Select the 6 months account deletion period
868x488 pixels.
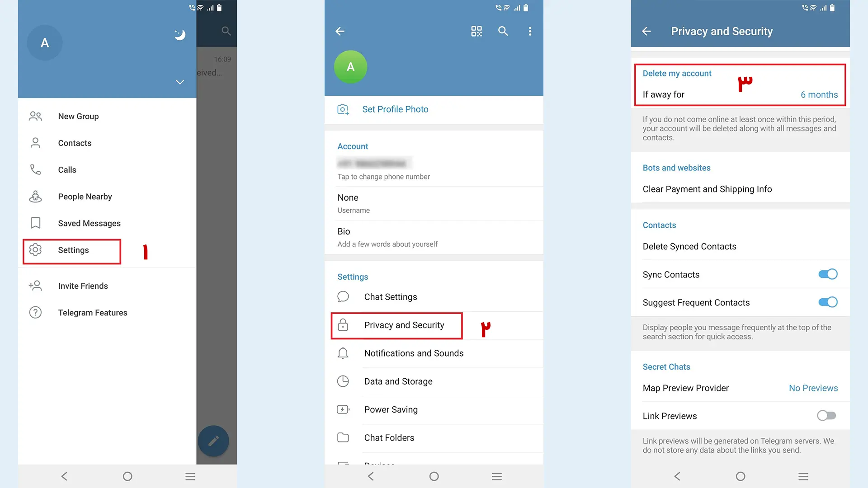pos(819,94)
